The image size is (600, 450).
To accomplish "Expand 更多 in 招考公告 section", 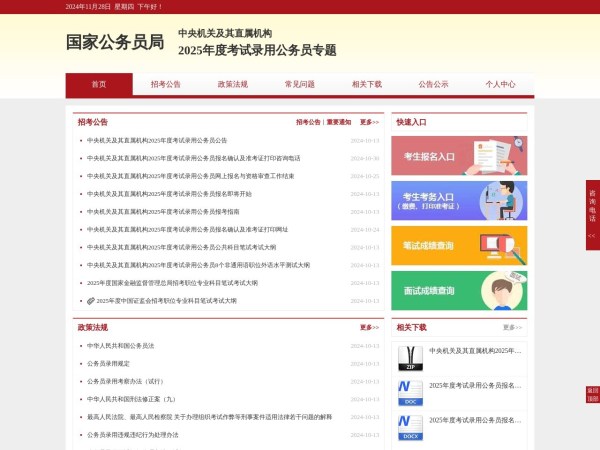I will 369,122.
